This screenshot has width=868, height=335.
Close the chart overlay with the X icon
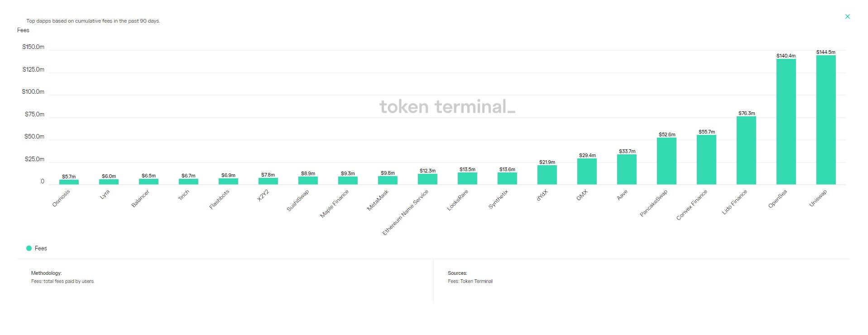tap(847, 17)
